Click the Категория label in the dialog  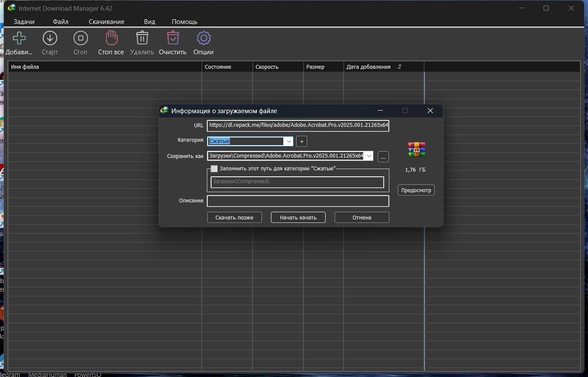tap(191, 140)
